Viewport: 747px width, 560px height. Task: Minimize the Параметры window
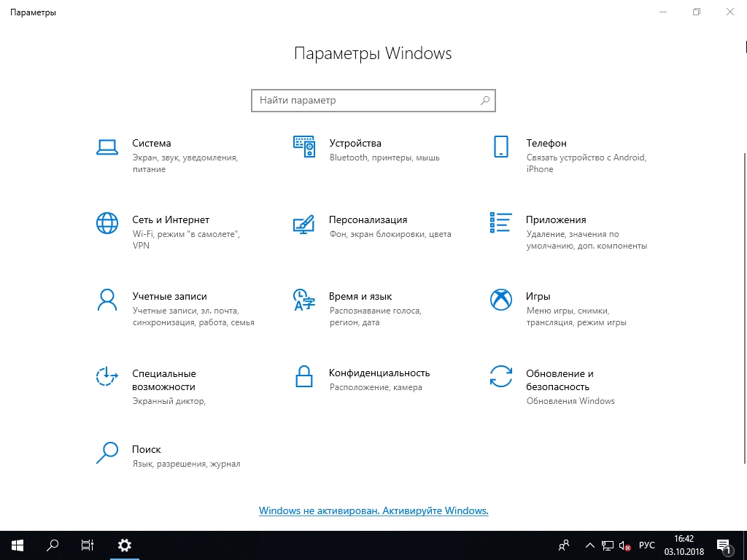(x=662, y=12)
